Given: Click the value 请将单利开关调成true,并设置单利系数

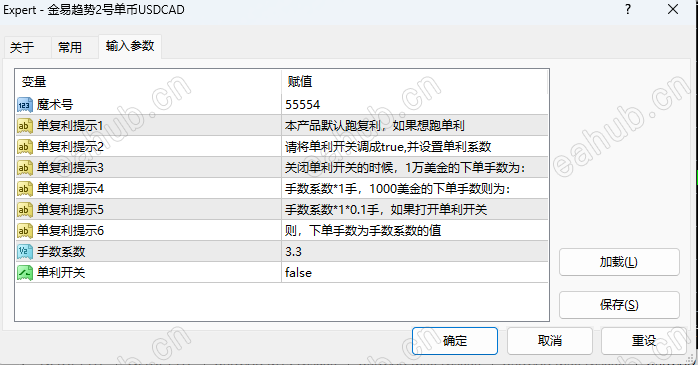Looking at the screenshot, I should tap(388, 147).
